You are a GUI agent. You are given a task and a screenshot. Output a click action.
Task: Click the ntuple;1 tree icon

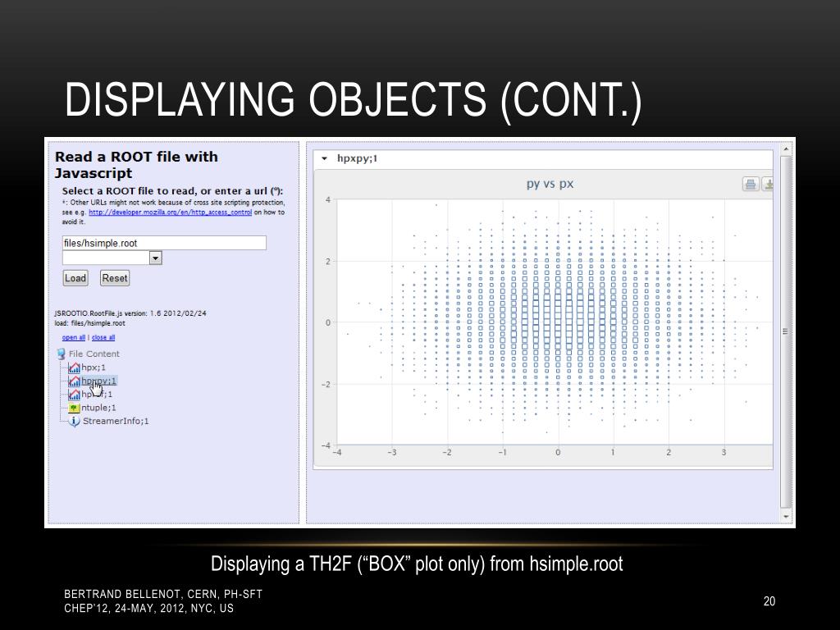point(74,408)
